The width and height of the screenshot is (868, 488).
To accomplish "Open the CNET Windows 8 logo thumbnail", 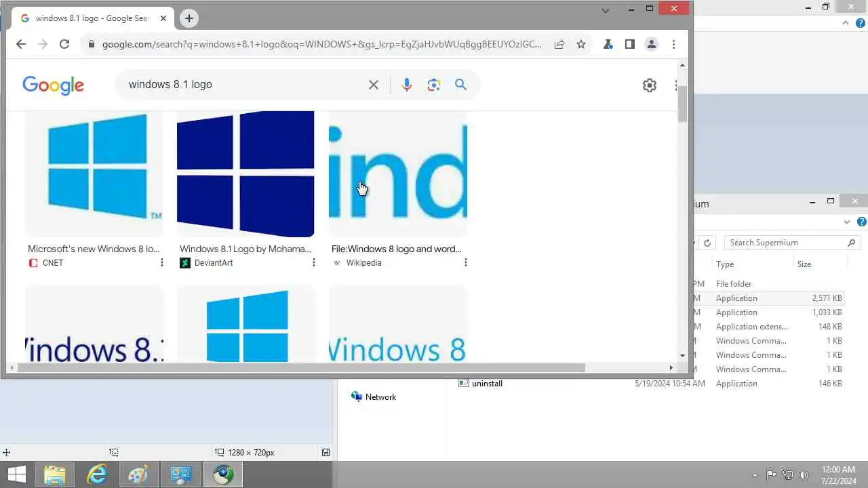I will point(94,174).
